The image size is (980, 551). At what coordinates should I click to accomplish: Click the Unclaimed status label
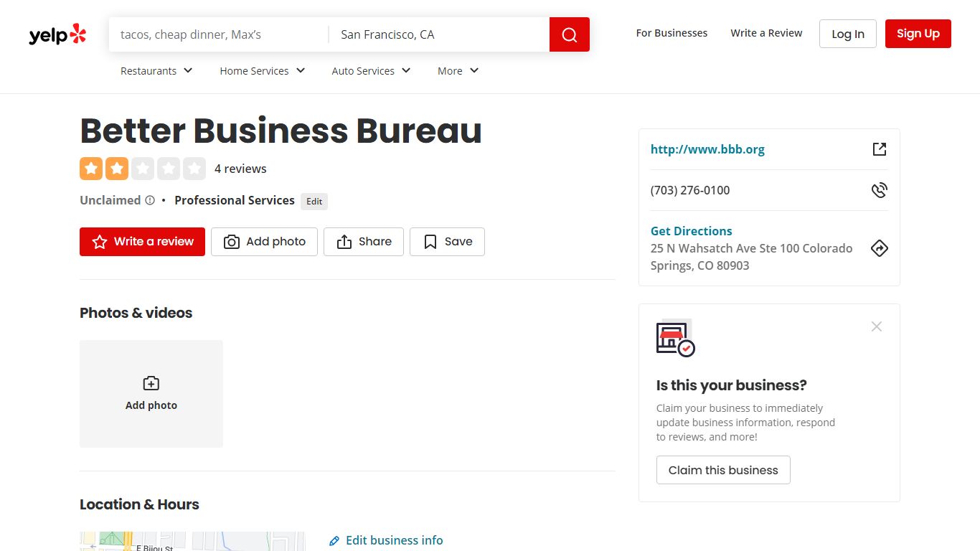click(110, 200)
